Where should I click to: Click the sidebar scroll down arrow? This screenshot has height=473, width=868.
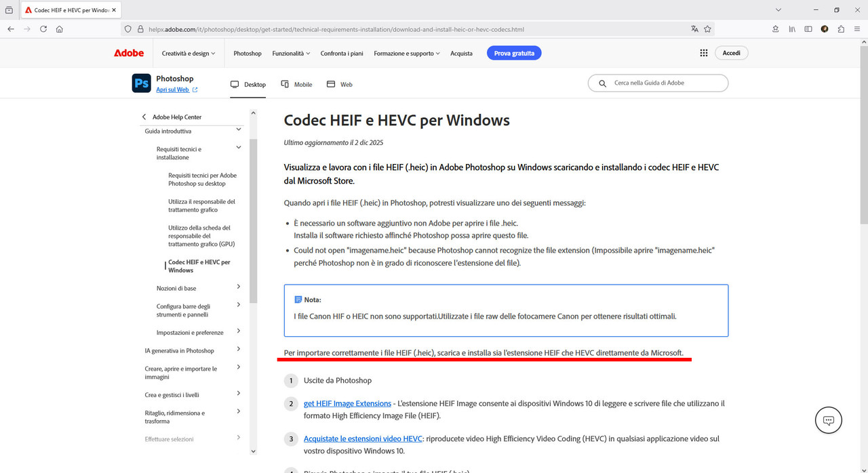point(254,451)
